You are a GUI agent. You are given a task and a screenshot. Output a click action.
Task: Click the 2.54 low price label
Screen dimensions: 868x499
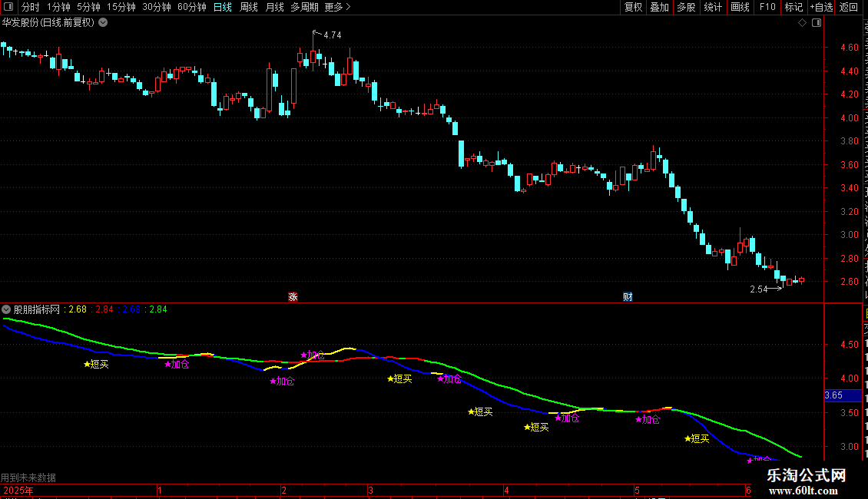(x=758, y=289)
